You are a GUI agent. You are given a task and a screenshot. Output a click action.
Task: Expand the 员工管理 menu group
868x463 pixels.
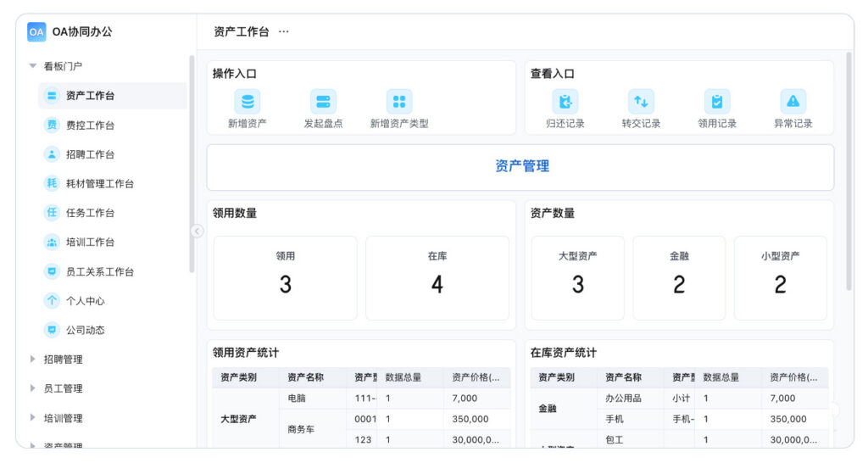pyautogui.click(x=33, y=388)
